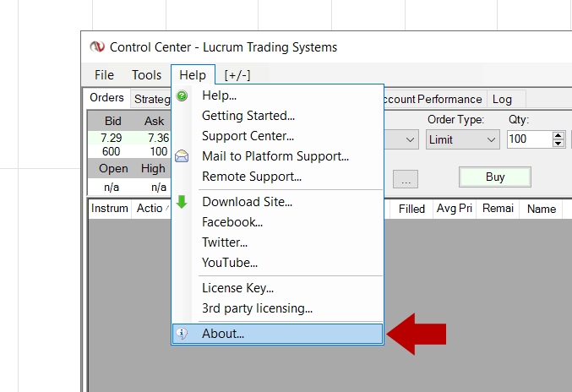Click the ellipsis ... button

[x=406, y=179]
